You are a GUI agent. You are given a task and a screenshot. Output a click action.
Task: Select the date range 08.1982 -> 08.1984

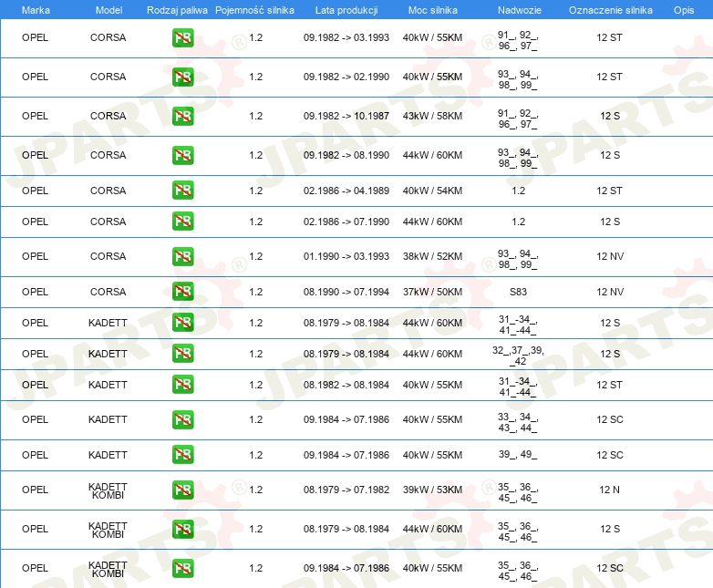(346, 385)
